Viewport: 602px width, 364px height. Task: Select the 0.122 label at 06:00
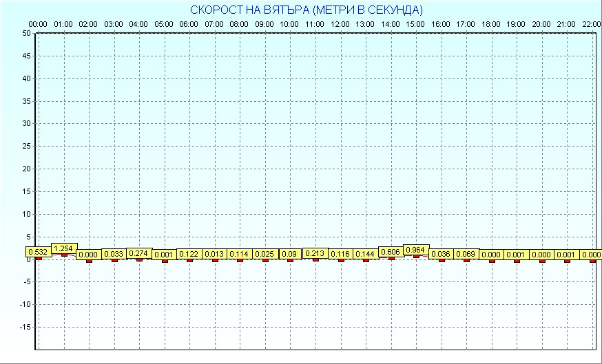click(x=189, y=255)
